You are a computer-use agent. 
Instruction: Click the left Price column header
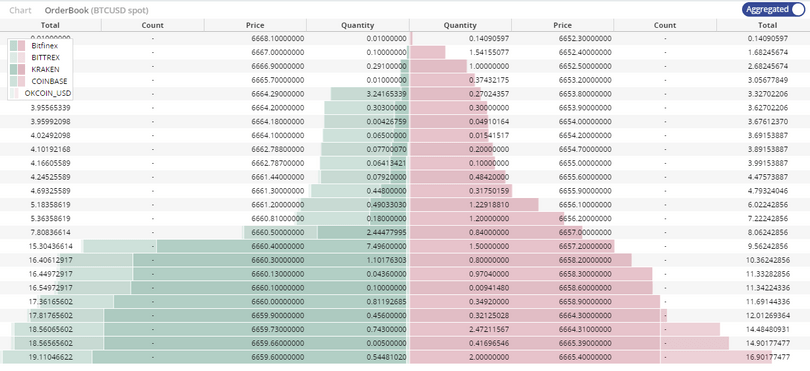coord(255,25)
